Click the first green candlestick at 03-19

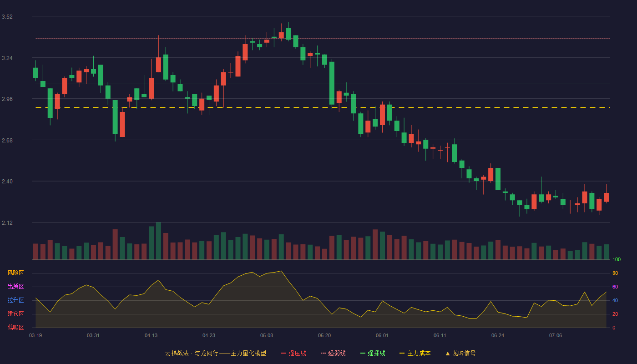(35, 73)
